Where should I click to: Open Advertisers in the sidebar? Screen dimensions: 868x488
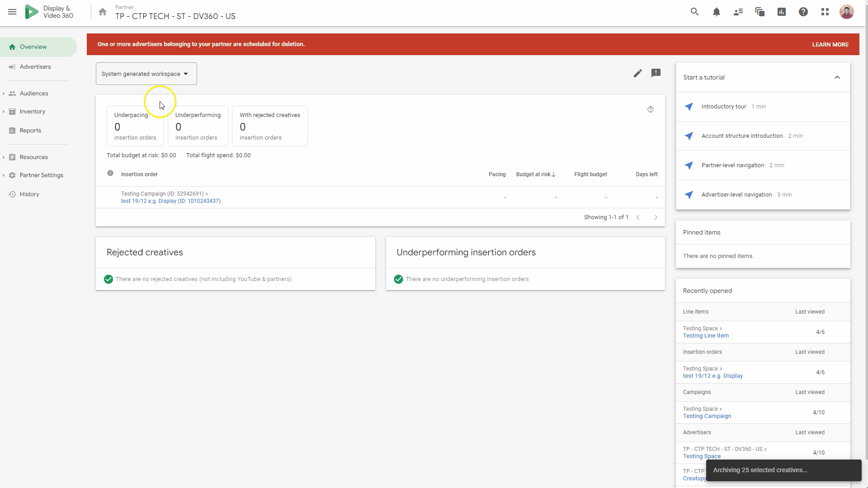(x=35, y=67)
